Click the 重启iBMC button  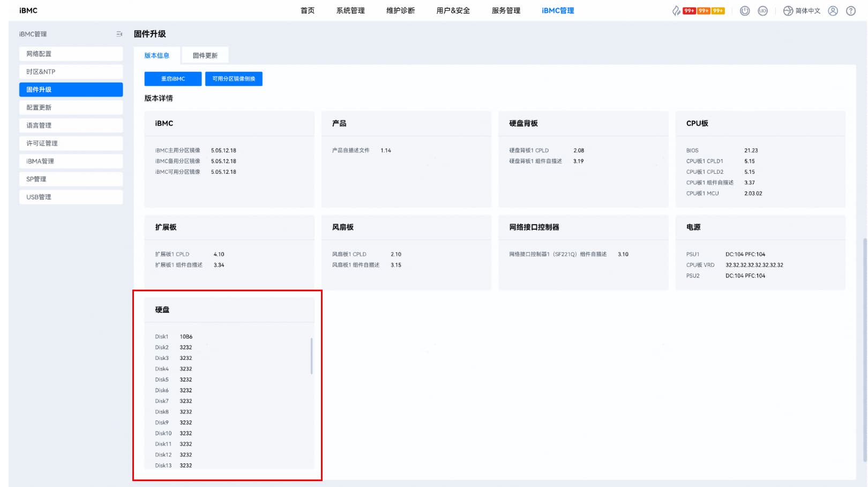[173, 79]
